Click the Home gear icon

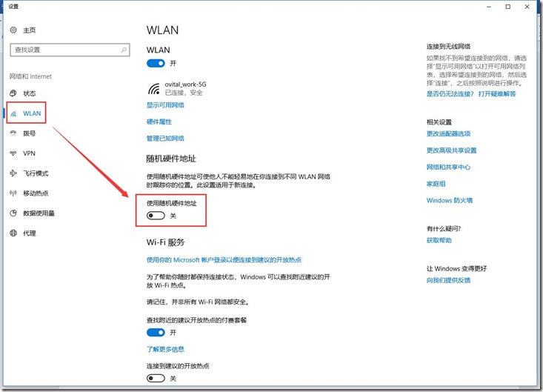[x=13, y=30]
